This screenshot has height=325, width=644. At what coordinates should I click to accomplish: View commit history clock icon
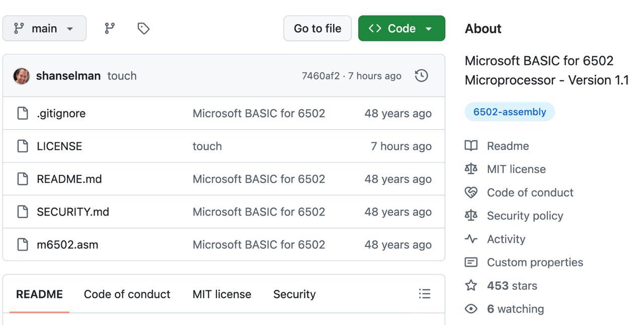422,76
